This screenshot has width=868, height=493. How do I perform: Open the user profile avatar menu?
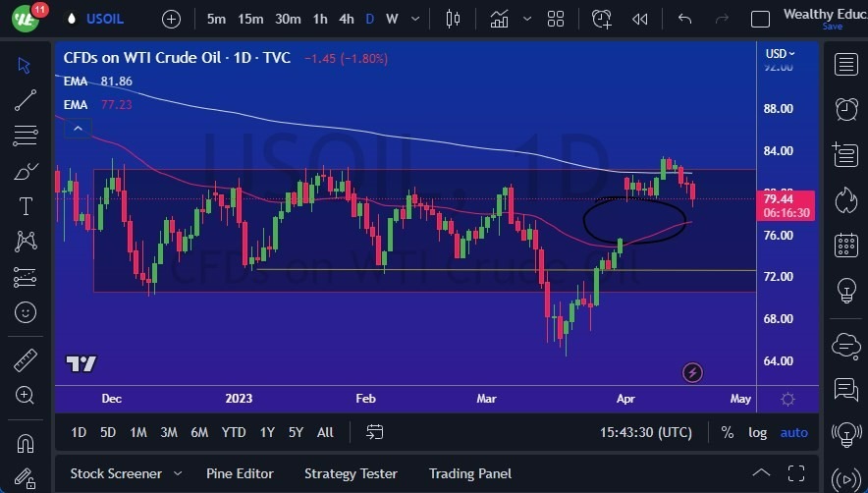point(25,19)
